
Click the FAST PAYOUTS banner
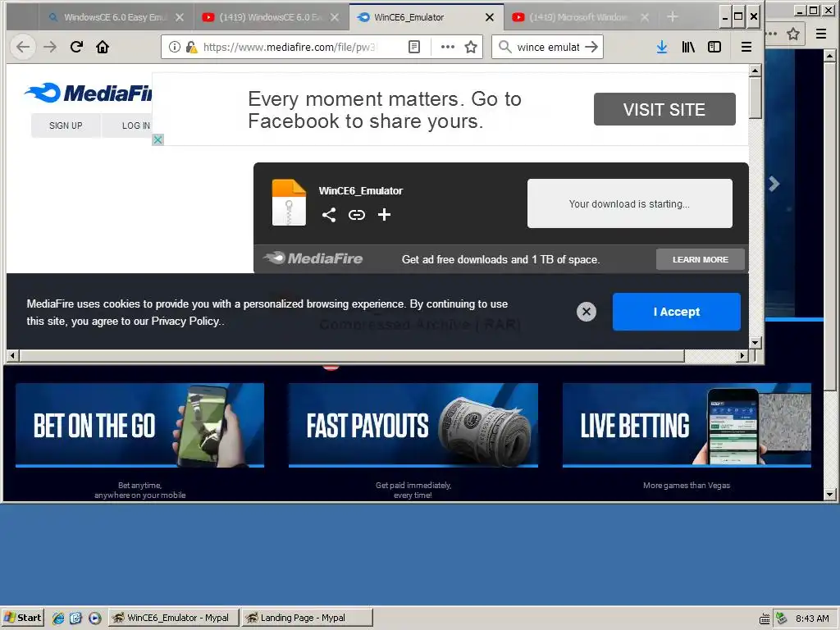(x=413, y=425)
